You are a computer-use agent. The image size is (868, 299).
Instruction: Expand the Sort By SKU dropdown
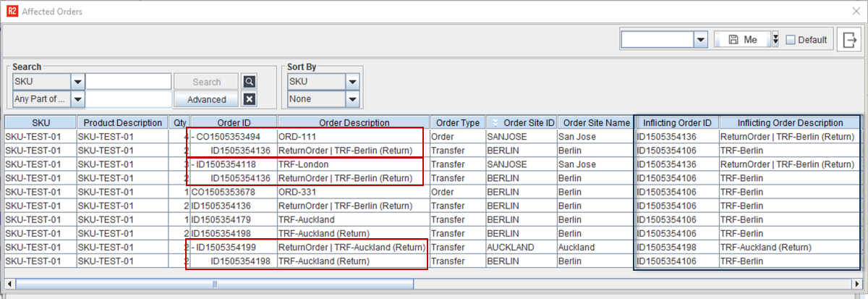click(352, 82)
